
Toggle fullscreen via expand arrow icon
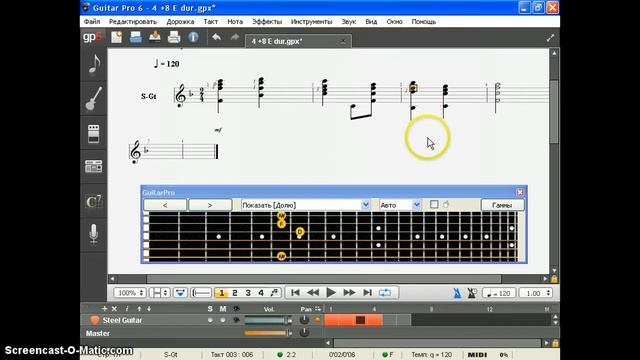550,38
